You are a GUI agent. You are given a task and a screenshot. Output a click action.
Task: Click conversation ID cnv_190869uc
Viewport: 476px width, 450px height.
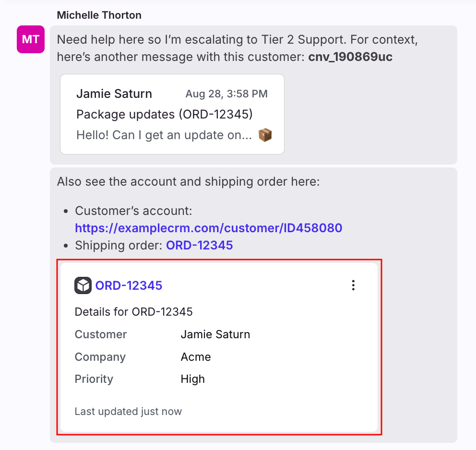point(350,57)
